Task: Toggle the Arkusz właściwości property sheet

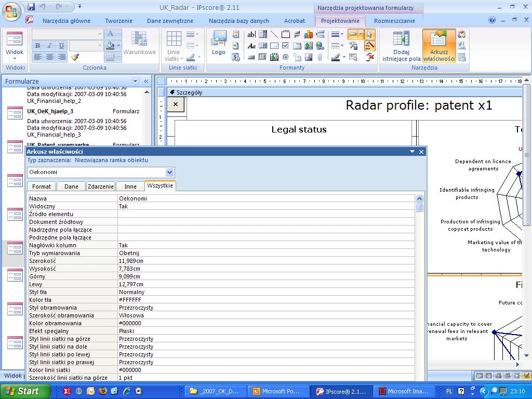Action: tap(439, 46)
